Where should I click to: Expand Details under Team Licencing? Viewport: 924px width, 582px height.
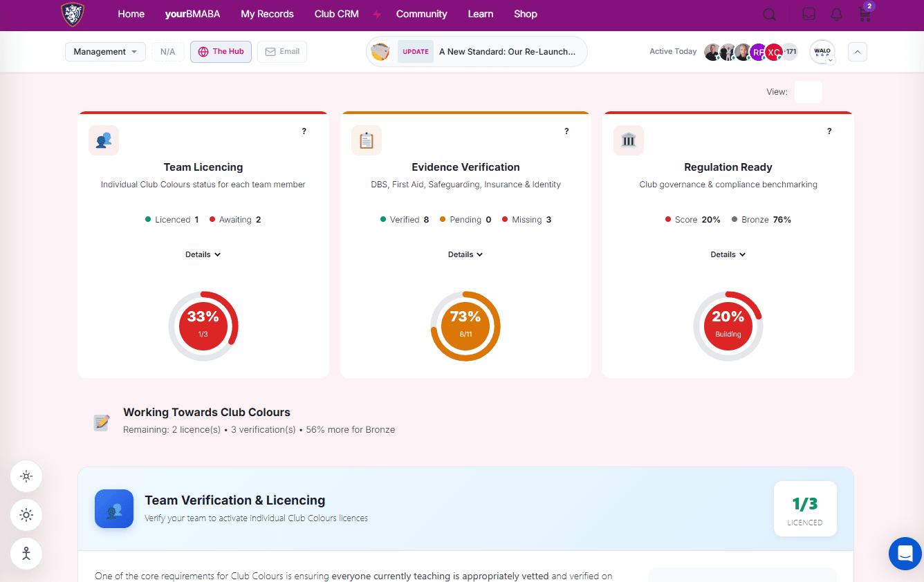[203, 254]
